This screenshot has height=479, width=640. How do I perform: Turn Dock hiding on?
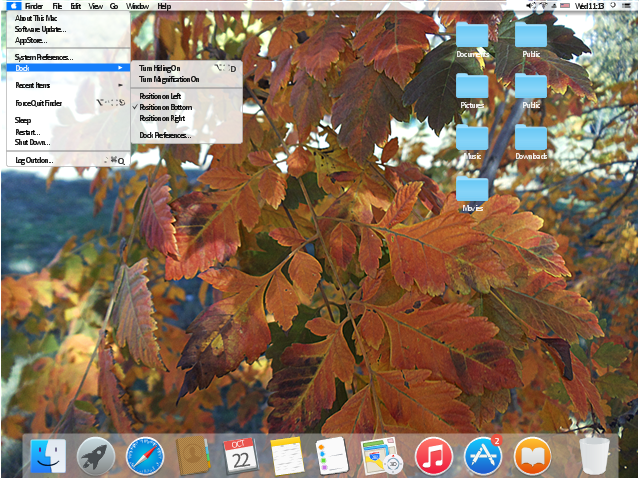(x=160, y=68)
